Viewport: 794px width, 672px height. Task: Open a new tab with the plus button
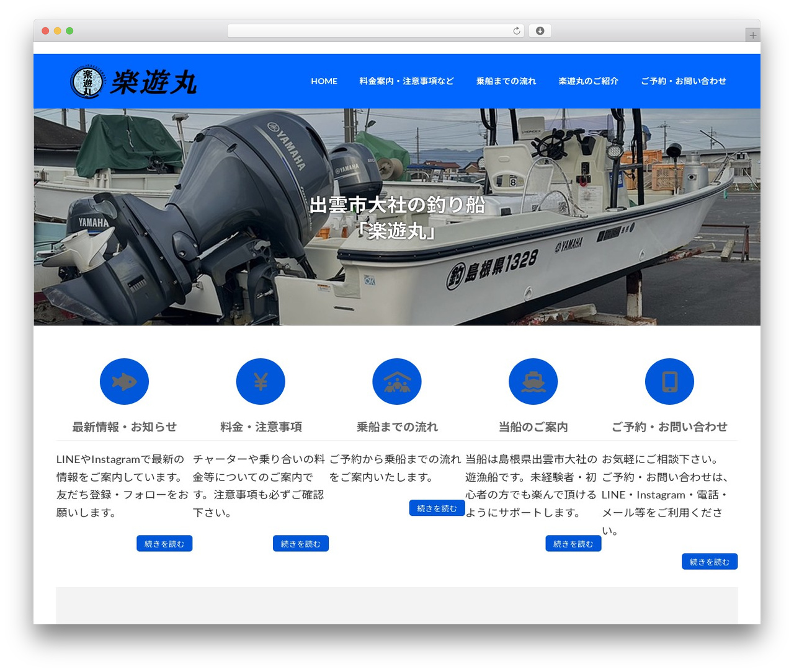[x=753, y=35]
